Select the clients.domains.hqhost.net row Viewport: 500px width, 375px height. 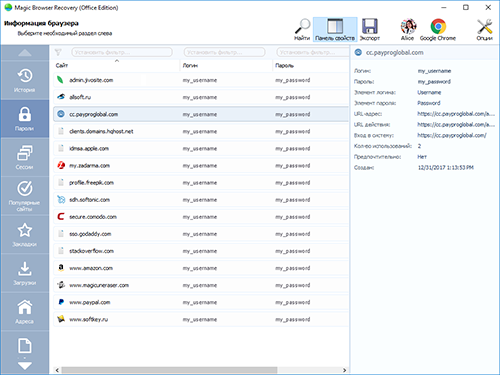point(201,131)
